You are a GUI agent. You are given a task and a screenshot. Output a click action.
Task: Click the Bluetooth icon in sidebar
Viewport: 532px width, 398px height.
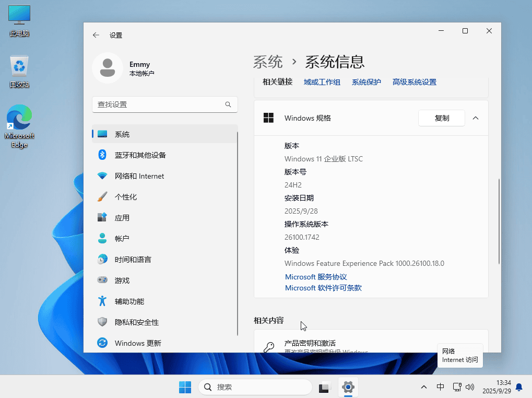click(103, 155)
